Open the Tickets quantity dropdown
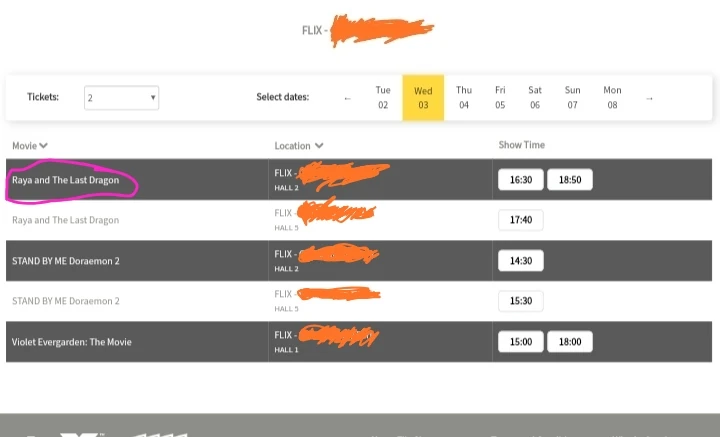 pyautogui.click(x=122, y=97)
